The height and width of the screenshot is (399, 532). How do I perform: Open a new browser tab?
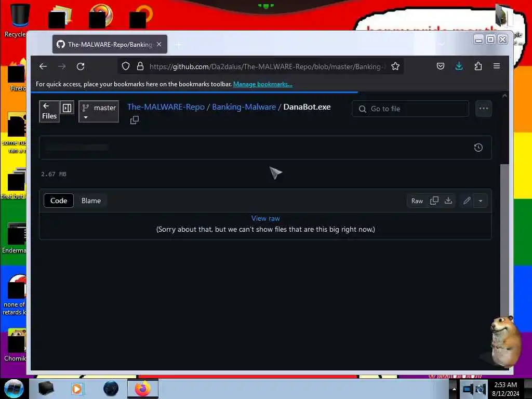(179, 45)
